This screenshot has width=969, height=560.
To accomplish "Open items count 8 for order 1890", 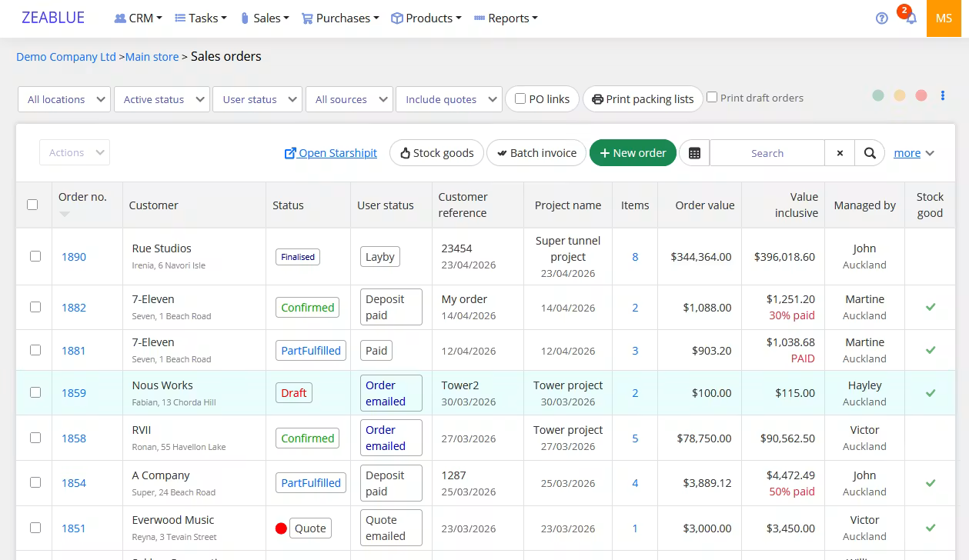I will [x=635, y=257].
